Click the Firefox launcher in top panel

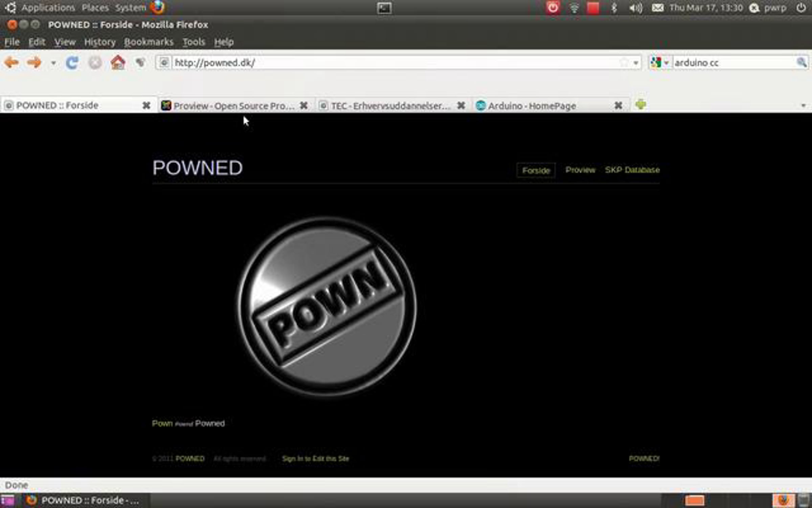(157, 7)
